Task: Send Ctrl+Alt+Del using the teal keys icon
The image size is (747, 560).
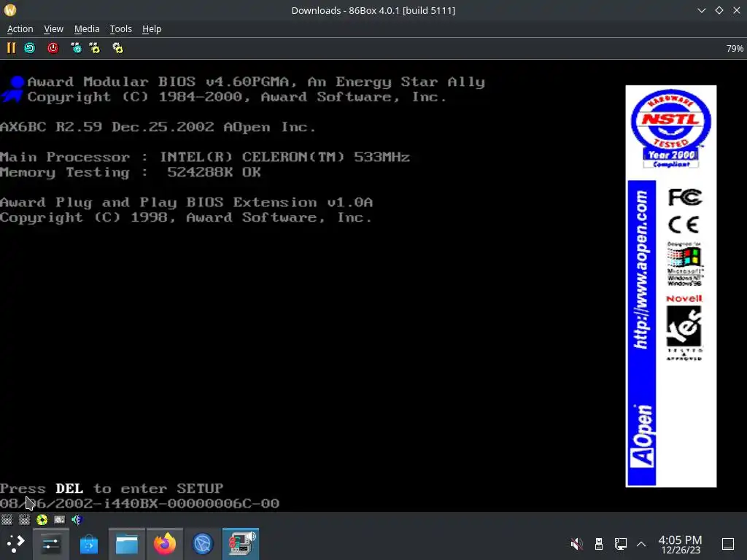Action: click(x=76, y=48)
